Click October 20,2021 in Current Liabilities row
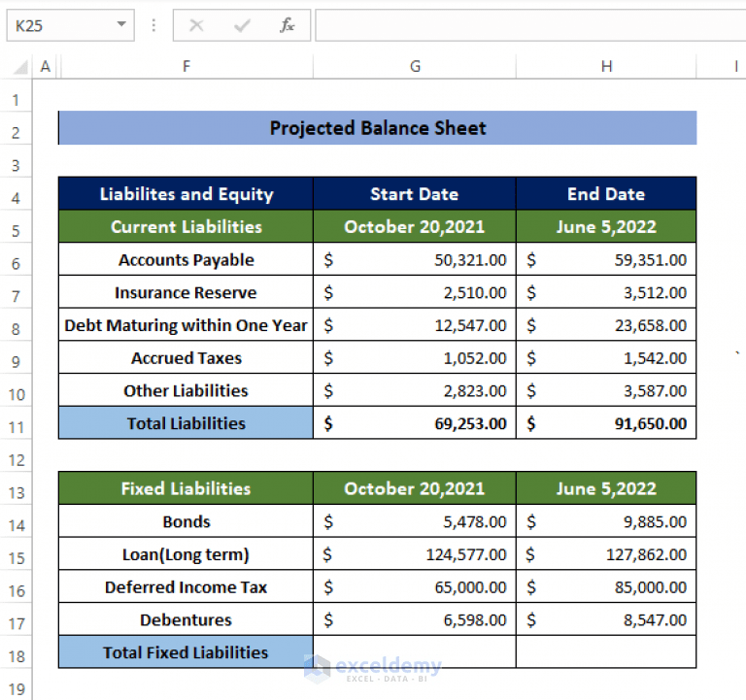Image resolution: width=746 pixels, height=700 pixels. coord(415,226)
